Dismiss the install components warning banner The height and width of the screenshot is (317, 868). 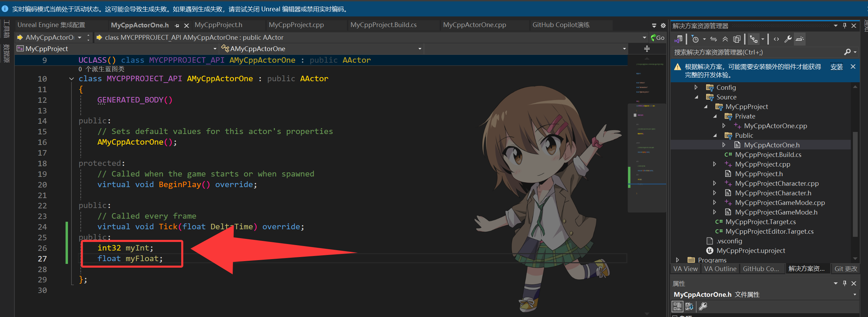point(853,67)
